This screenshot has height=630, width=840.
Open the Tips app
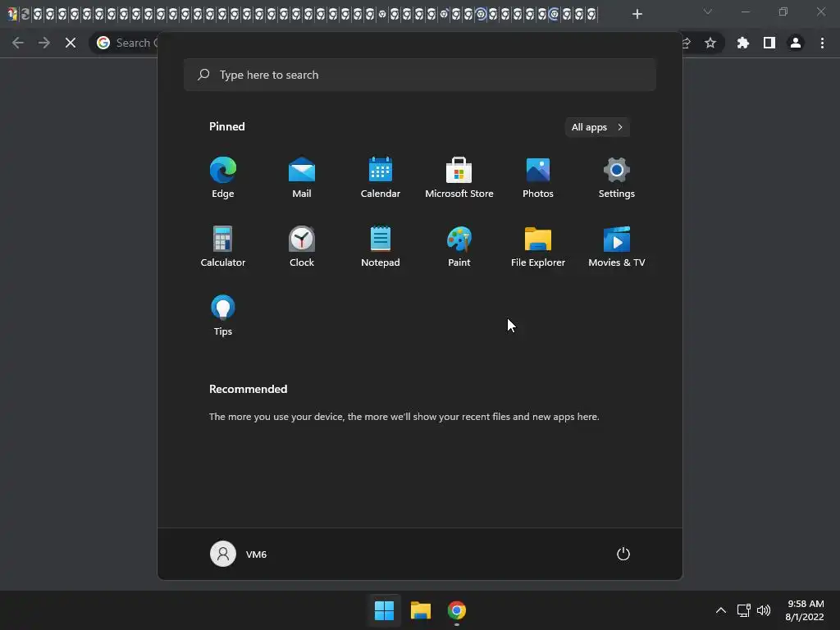(x=223, y=316)
